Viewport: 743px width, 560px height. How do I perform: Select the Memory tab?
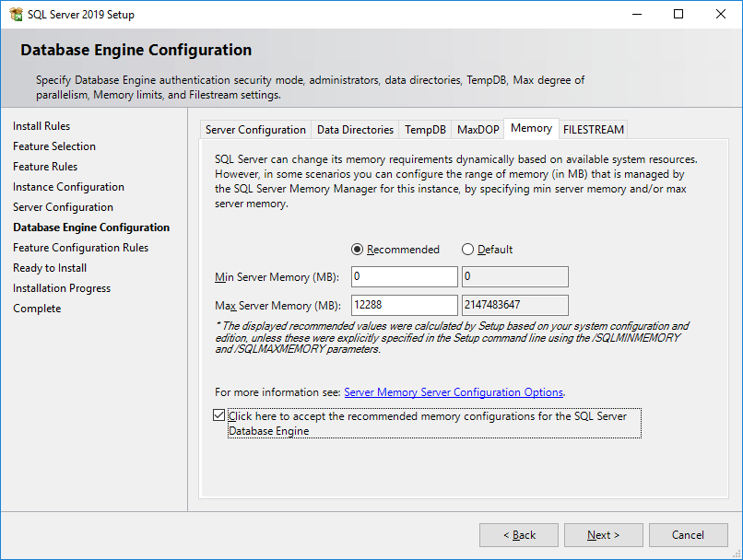point(531,128)
